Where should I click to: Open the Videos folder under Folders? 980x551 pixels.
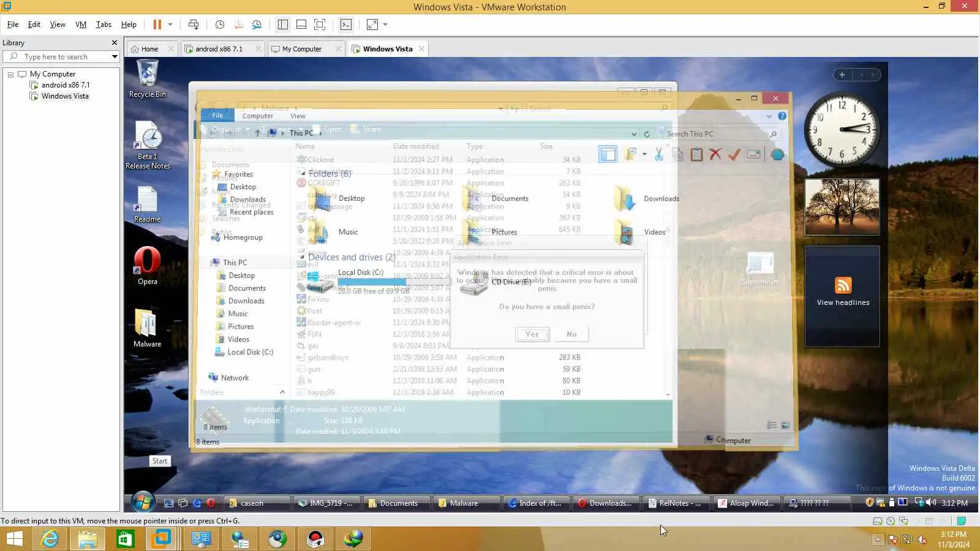click(x=640, y=232)
